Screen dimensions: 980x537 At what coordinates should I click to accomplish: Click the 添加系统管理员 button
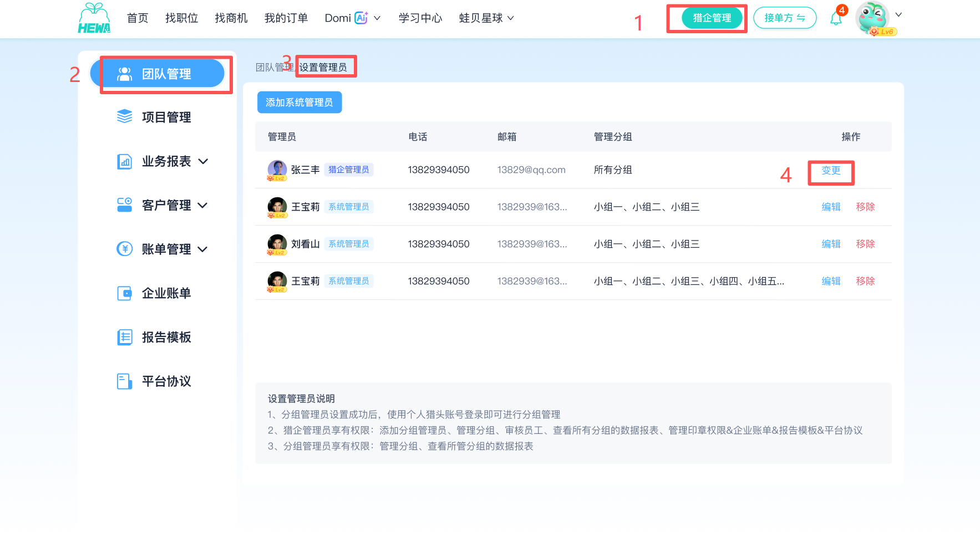click(299, 103)
